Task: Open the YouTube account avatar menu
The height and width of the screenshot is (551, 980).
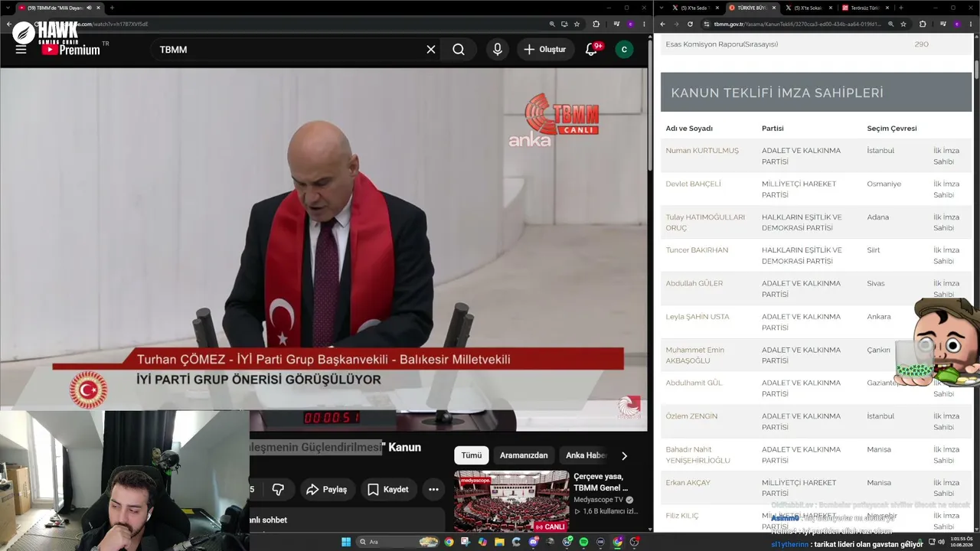Action: point(624,49)
